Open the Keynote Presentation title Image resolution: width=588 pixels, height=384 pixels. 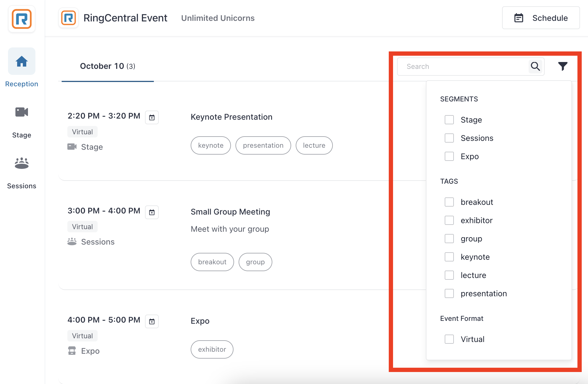coord(231,117)
